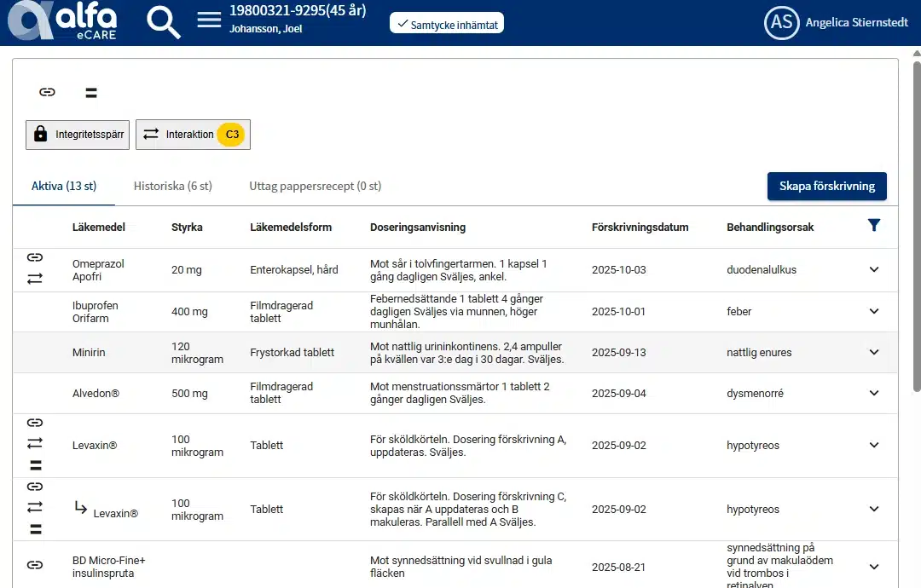Click the Samtycke inhämtat consent badge
The width and height of the screenshot is (921, 588).
447,24
